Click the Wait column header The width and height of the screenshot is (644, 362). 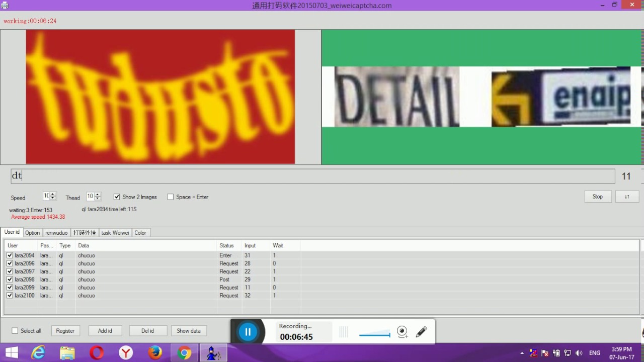pos(285,245)
